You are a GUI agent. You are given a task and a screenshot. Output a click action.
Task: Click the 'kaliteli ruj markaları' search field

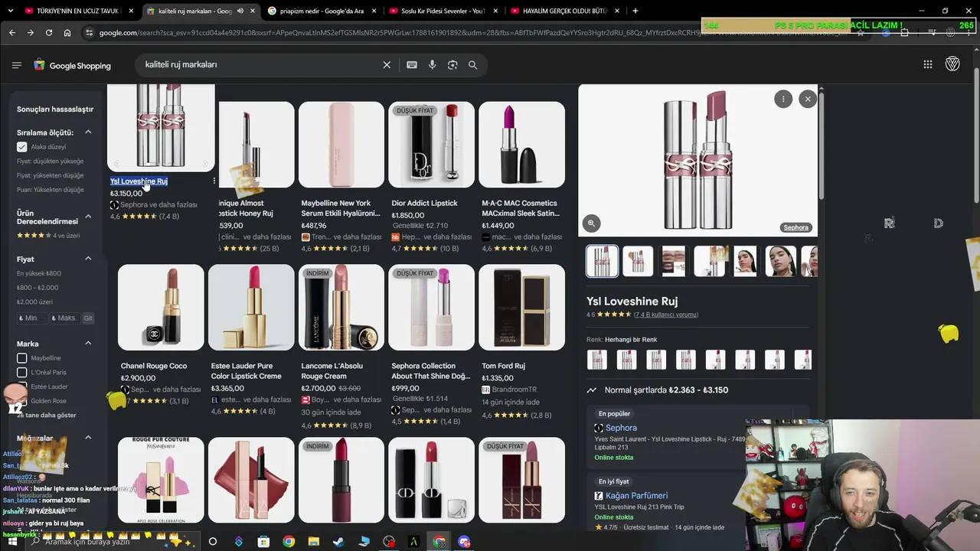[260, 65]
